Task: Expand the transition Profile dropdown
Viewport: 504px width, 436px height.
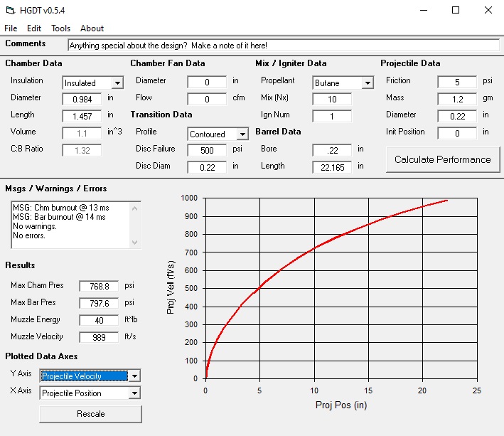Action: click(x=242, y=134)
